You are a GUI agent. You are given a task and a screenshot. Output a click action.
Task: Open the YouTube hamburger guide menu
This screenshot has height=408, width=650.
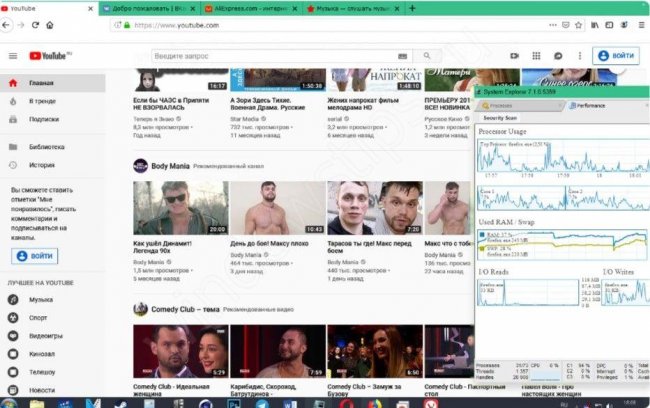coord(13,56)
